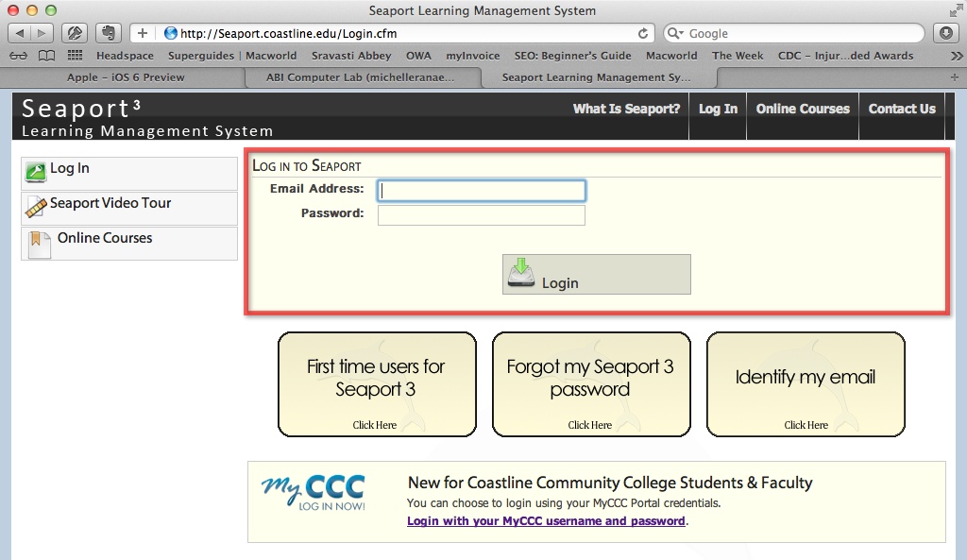Open the Superguides | Macworld bookmark

click(x=232, y=56)
